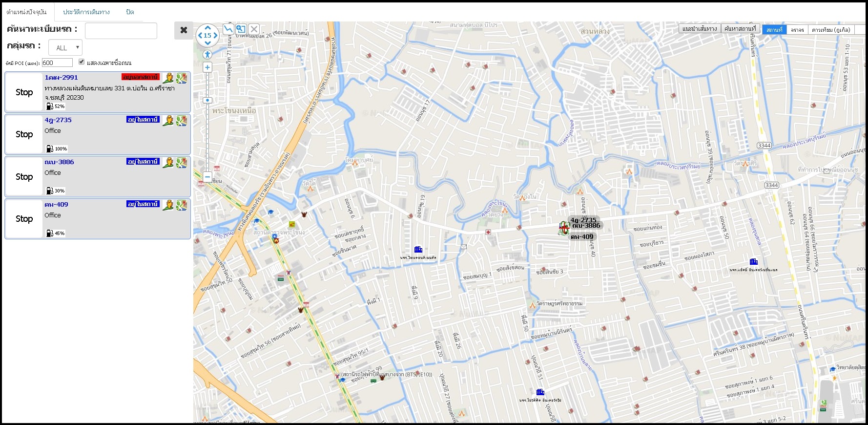Click Stop status for vehicle 1ฒผ-2991
The height and width of the screenshot is (425, 868).
coord(24,92)
